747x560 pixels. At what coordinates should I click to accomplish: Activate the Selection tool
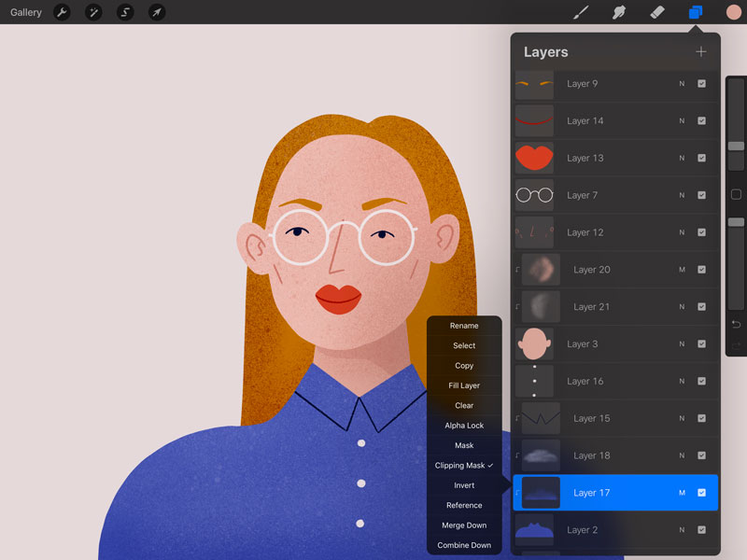(125, 12)
